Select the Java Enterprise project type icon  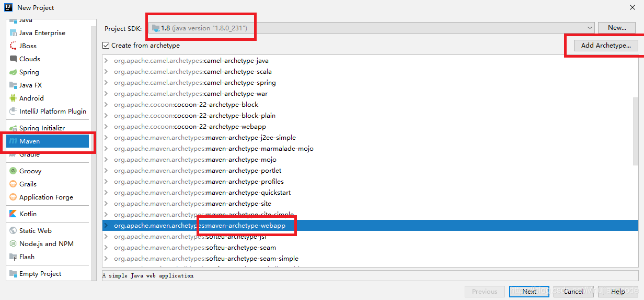point(13,33)
